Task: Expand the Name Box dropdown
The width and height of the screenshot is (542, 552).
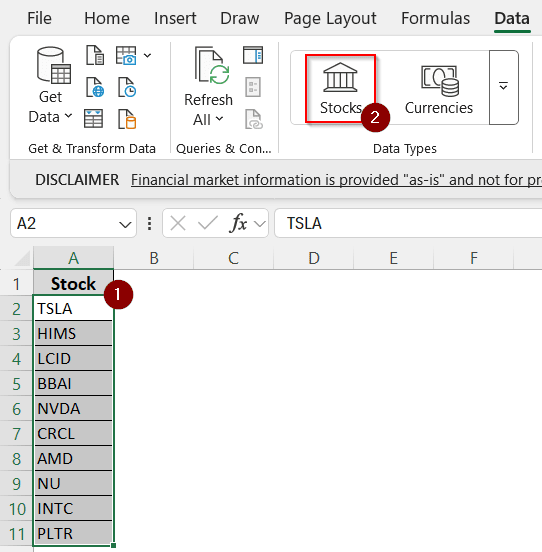Action: point(125,224)
